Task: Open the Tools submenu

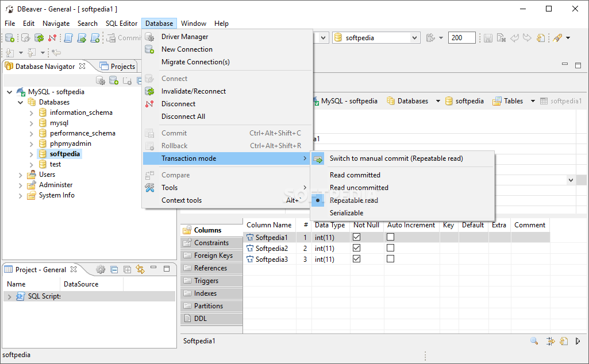Action: tap(227, 188)
